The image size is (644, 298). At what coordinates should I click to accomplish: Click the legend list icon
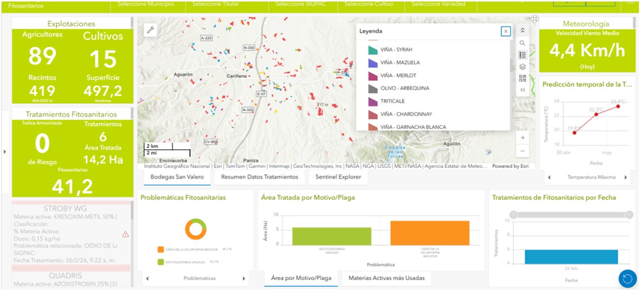[522, 55]
